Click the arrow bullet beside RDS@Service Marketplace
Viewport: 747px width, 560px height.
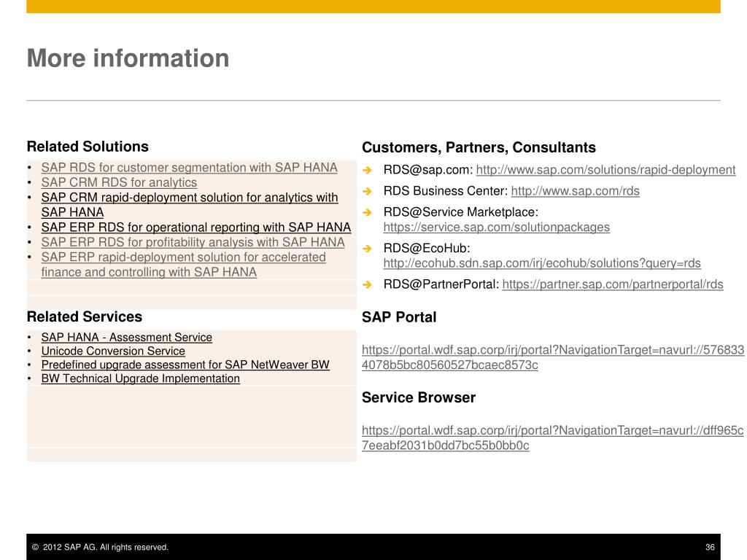pyautogui.click(x=367, y=212)
